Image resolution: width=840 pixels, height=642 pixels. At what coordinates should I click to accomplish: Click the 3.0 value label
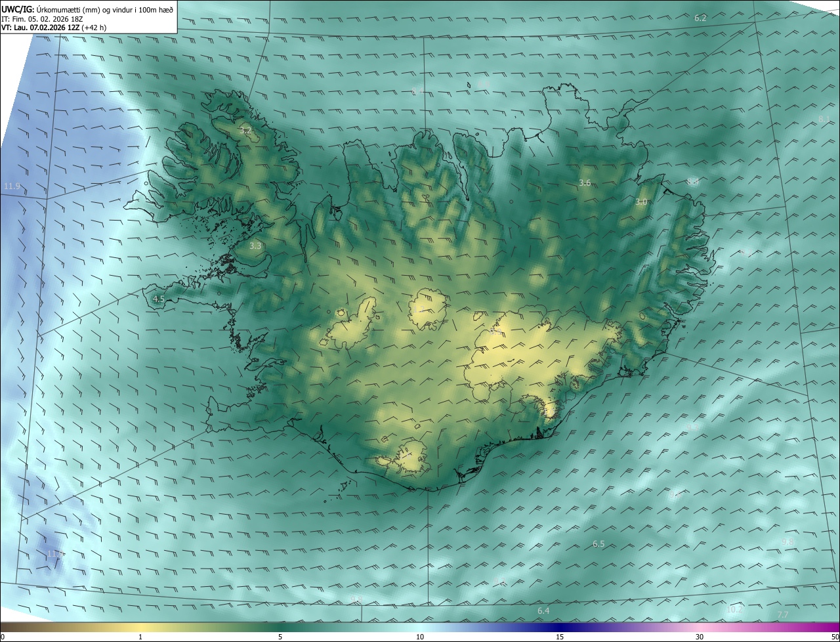tap(641, 202)
